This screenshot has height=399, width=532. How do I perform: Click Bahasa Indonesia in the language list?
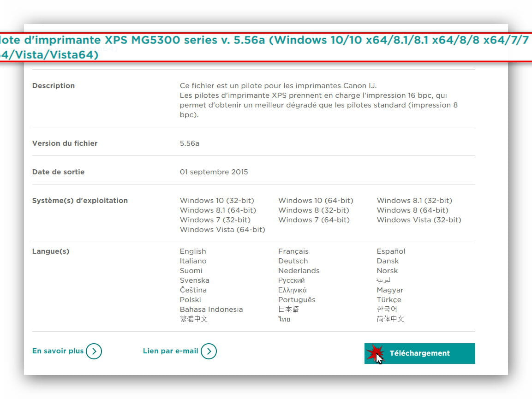click(x=211, y=310)
